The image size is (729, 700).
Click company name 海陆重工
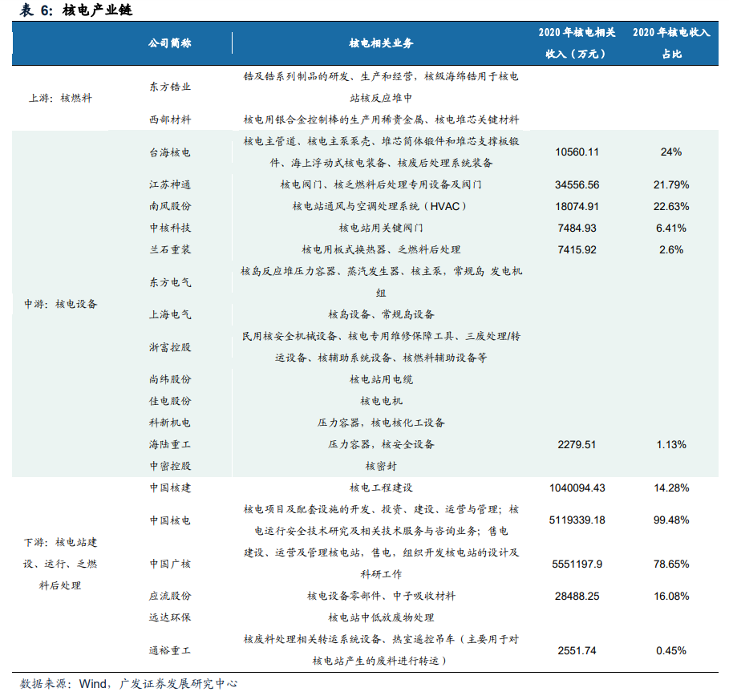click(x=170, y=444)
